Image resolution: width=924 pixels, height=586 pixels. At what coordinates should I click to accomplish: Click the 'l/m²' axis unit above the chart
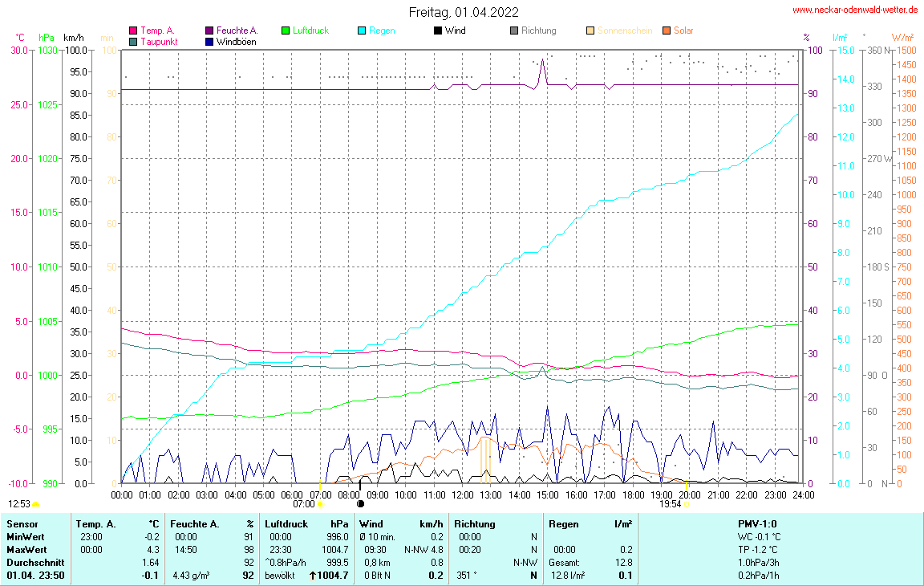click(840, 38)
